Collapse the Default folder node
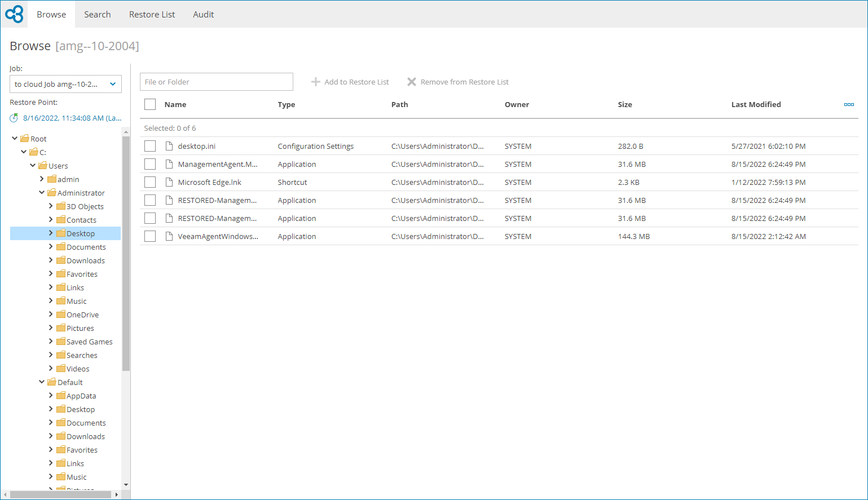 [x=41, y=382]
